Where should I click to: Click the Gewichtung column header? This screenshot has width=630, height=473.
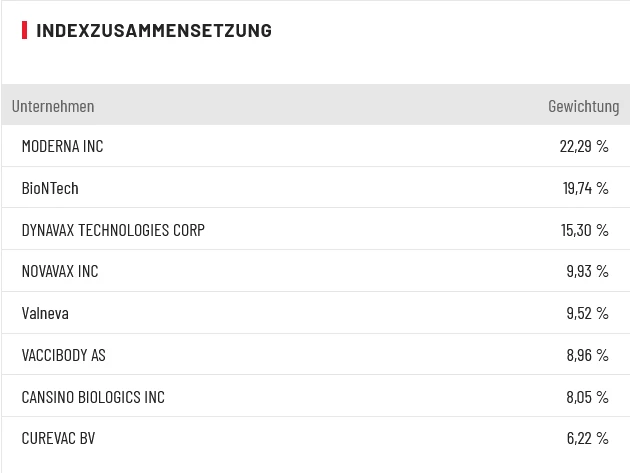tap(583, 106)
